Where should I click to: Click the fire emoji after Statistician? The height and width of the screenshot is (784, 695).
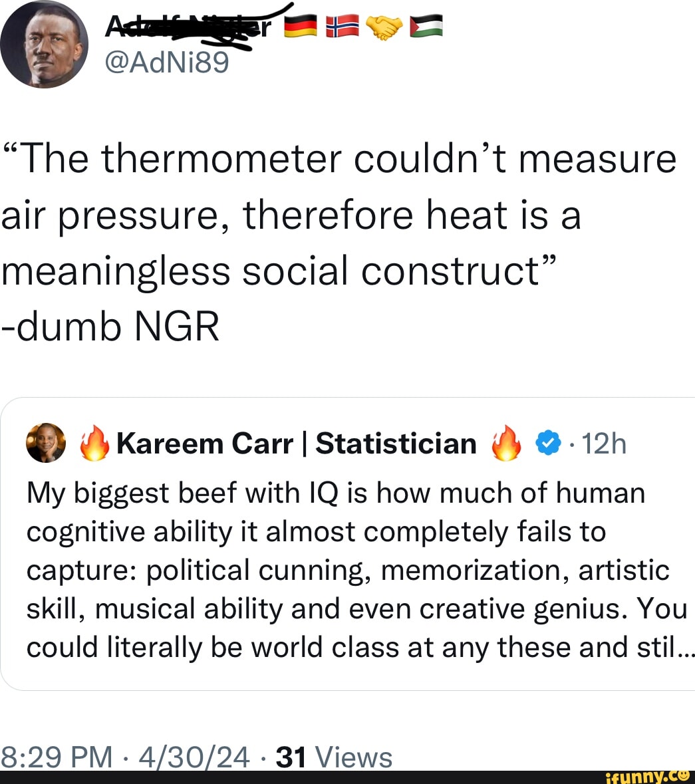(x=506, y=443)
